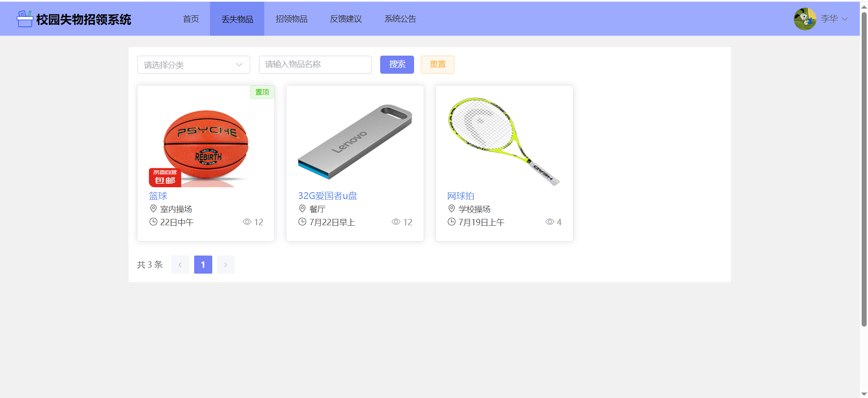868x398 pixels.
Task: Open the tennis racket image
Action: click(504, 142)
